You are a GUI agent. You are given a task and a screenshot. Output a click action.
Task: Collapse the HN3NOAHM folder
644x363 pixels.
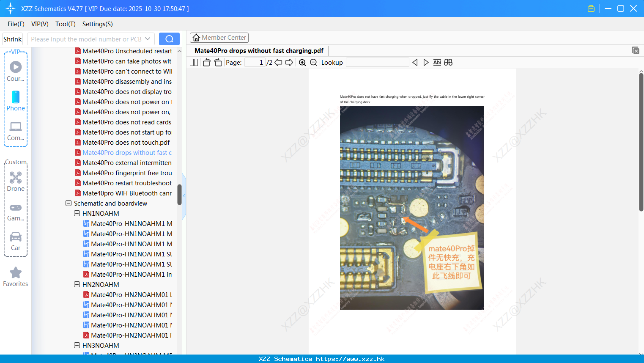coord(77,345)
